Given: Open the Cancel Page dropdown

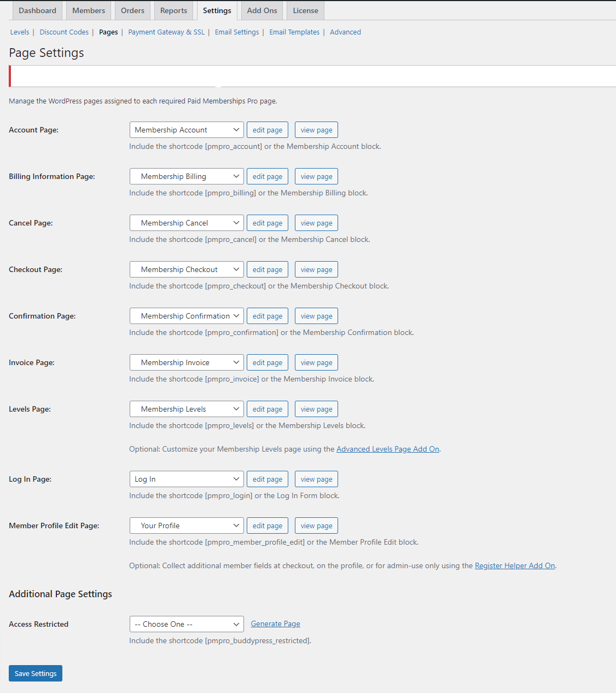Looking at the screenshot, I should click(x=187, y=223).
